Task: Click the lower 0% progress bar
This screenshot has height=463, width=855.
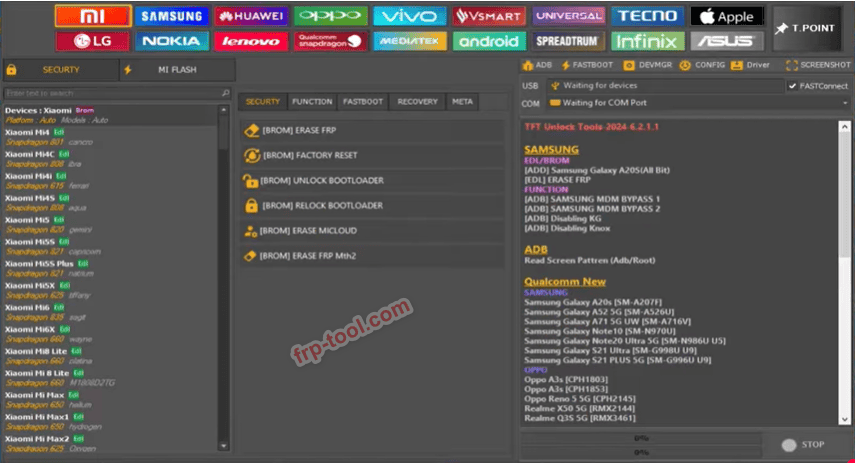Action: 641,452
